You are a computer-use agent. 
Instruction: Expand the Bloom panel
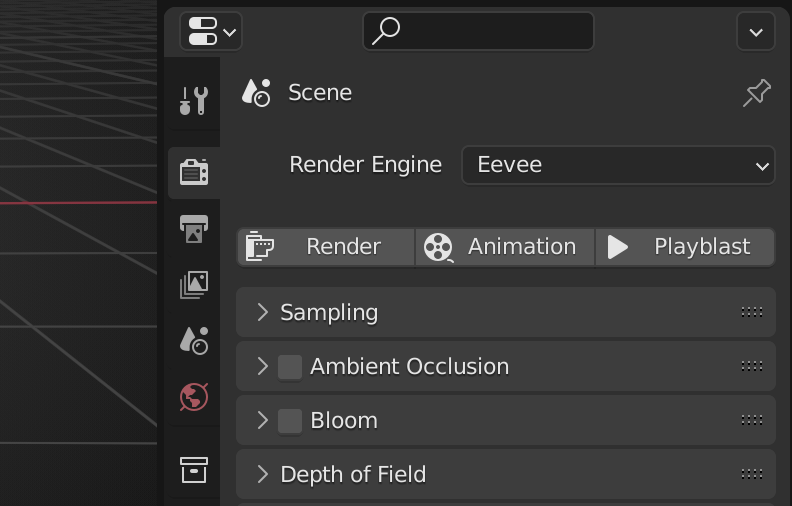pyautogui.click(x=262, y=420)
